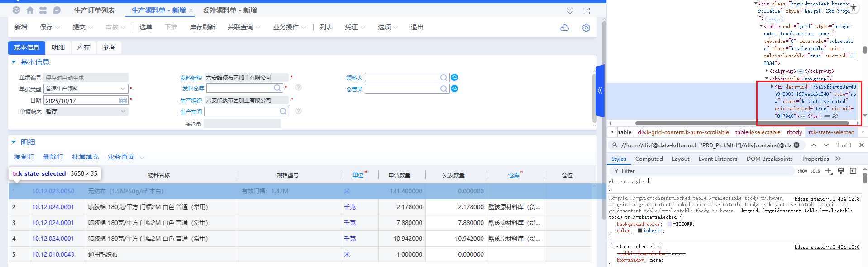Open the four-square apps menu icon
868x267 pixels.
[x=43, y=10]
